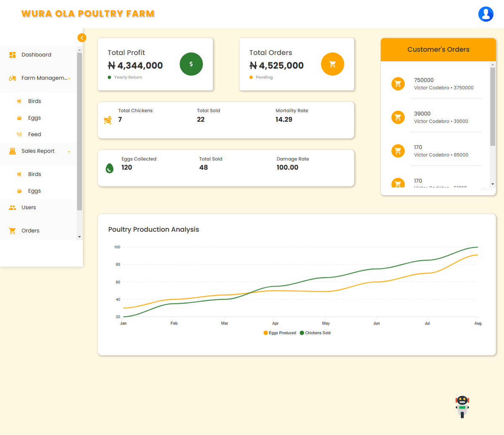Select Dashboard from the sidebar menu
This screenshot has width=504, height=435.
pyautogui.click(x=36, y=55)
